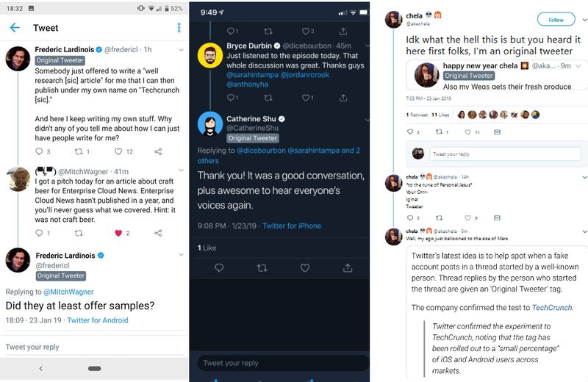Unlike Mitch Wagner's craft beer tweet

pos(118,233)
